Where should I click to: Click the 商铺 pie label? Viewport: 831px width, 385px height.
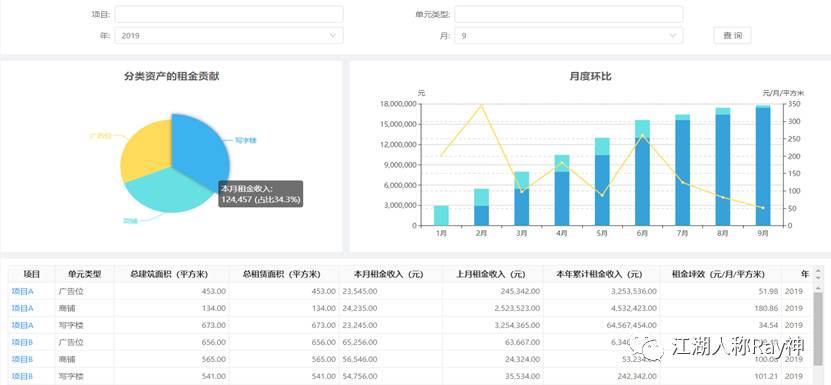coord(130,221)
